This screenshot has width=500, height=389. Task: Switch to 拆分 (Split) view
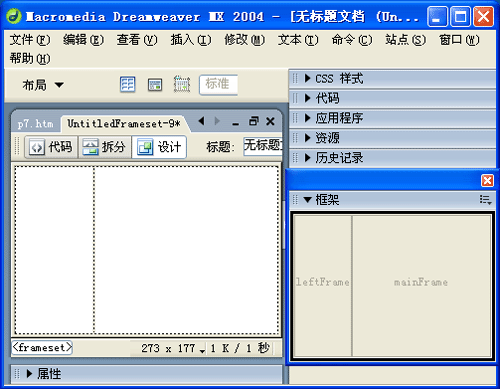click(104, 147)
